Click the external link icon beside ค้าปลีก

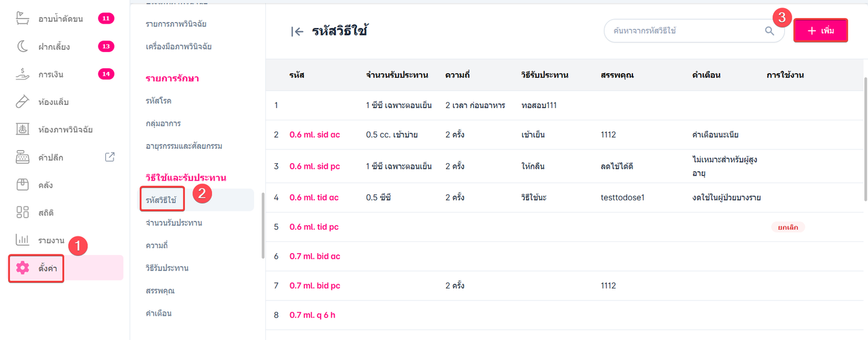point(110,157)
